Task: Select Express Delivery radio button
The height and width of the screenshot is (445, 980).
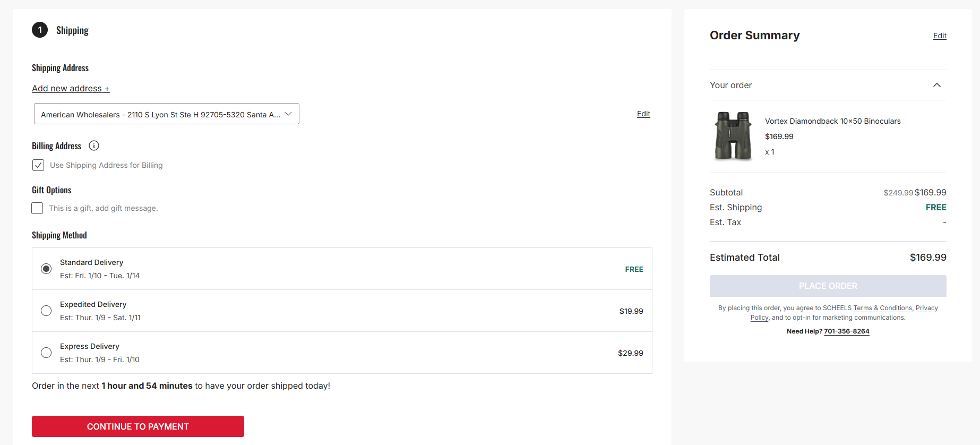Action: pos(46,353)
